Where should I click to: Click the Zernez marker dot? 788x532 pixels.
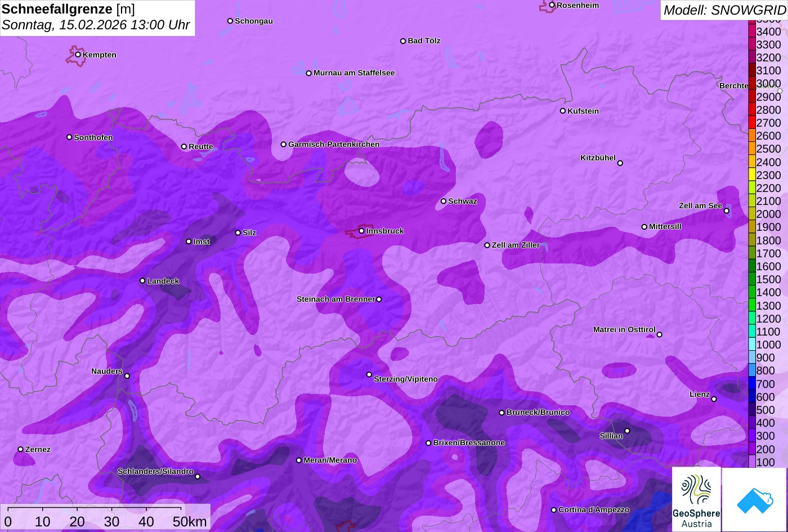[21, 449]
